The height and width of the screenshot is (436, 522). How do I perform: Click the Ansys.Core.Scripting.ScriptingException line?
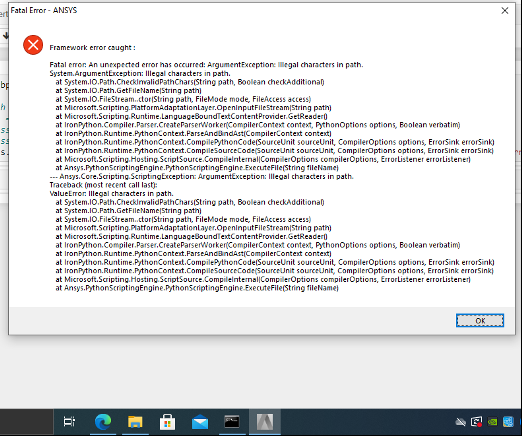[201, 176]
